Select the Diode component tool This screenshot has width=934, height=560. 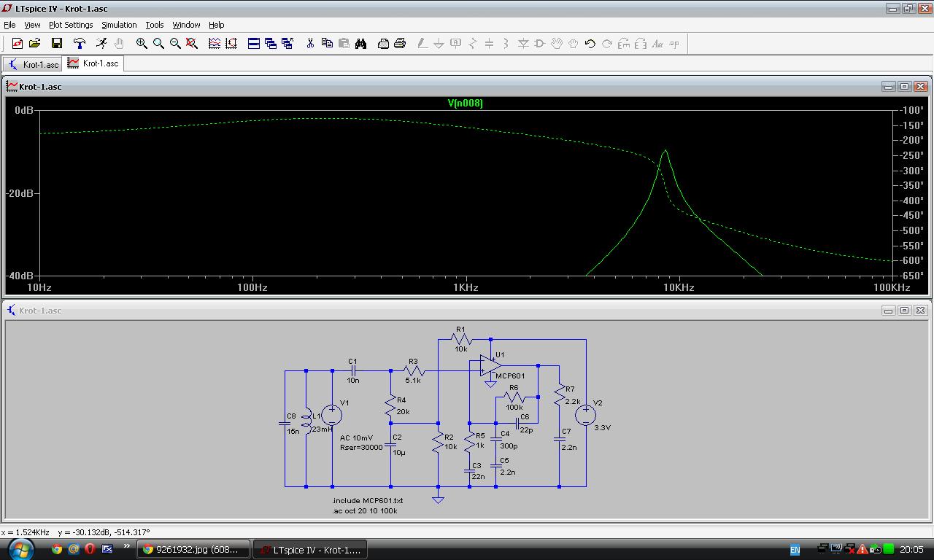pos(523,44)
